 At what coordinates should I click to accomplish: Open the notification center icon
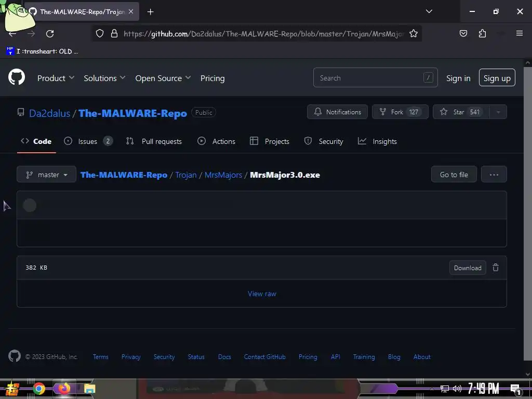pos(515,389)
